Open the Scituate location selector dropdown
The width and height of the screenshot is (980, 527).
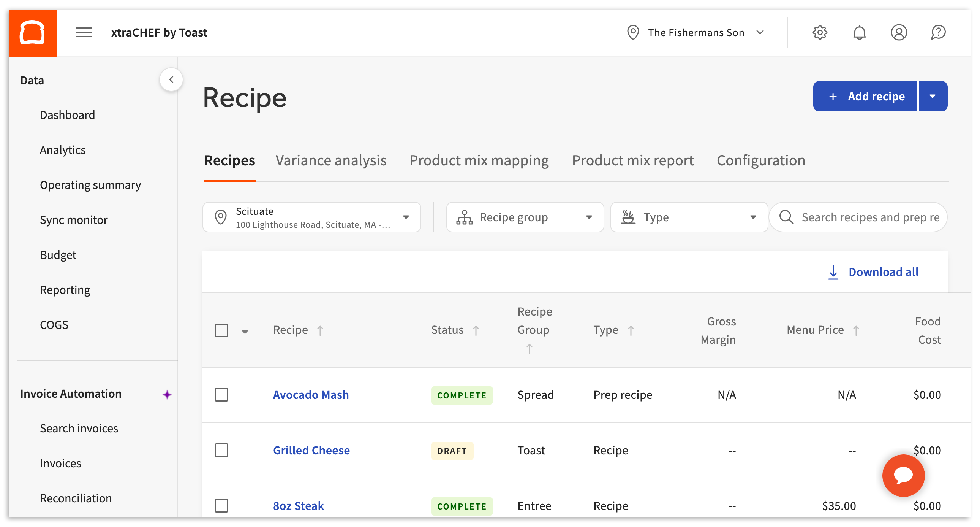click(x=312, y=217)
